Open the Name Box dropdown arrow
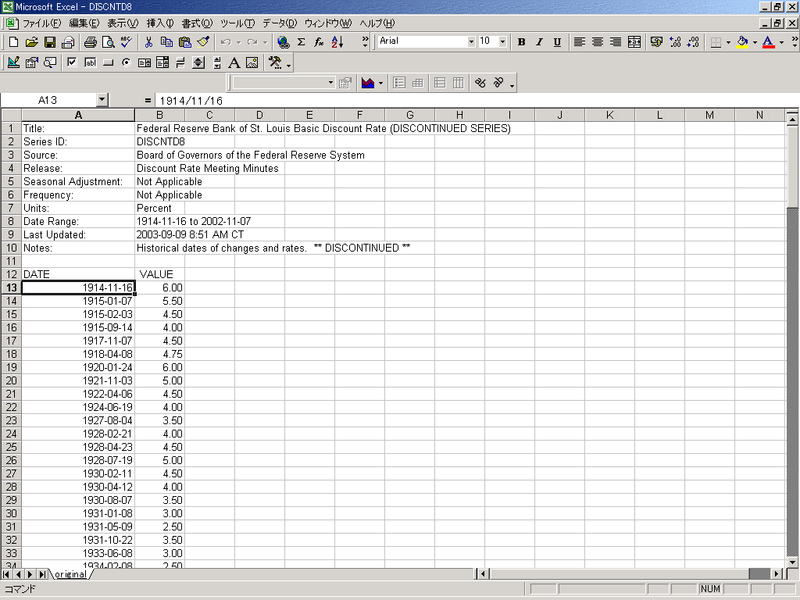 coord(102,100)
